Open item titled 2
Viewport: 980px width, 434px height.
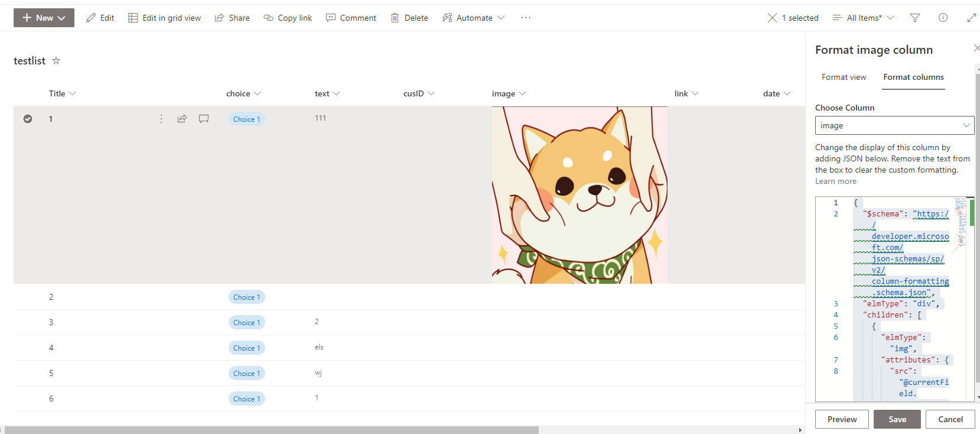coord(51,297)
